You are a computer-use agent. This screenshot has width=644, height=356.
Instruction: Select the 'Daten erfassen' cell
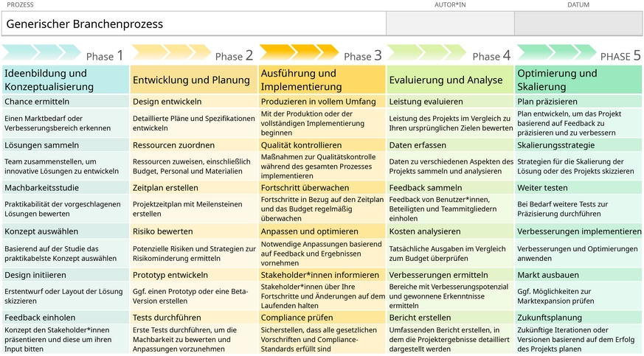coord(450,145)
